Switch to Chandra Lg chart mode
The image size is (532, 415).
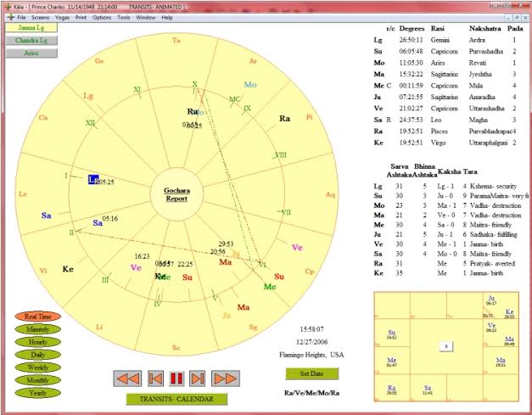tap(31, 41)
